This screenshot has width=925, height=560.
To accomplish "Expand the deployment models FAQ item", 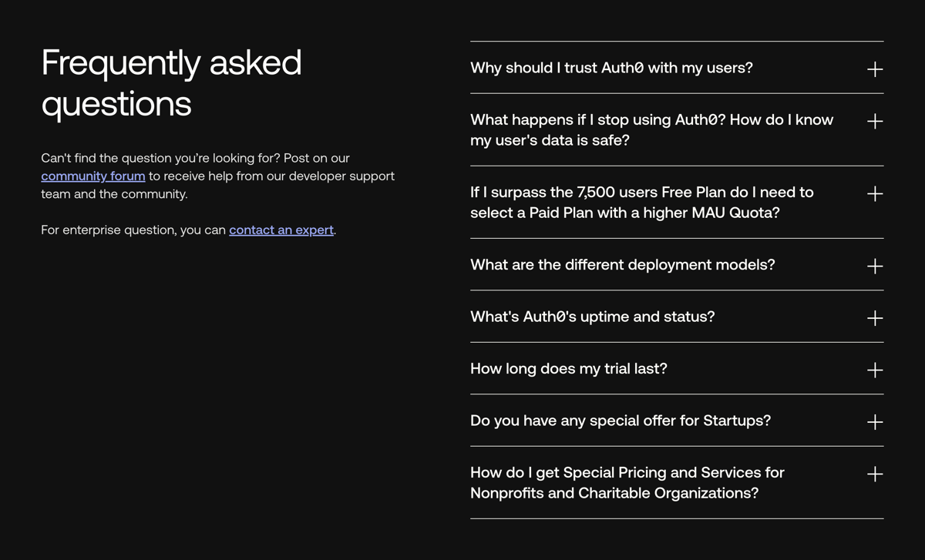I will [622, 265].
